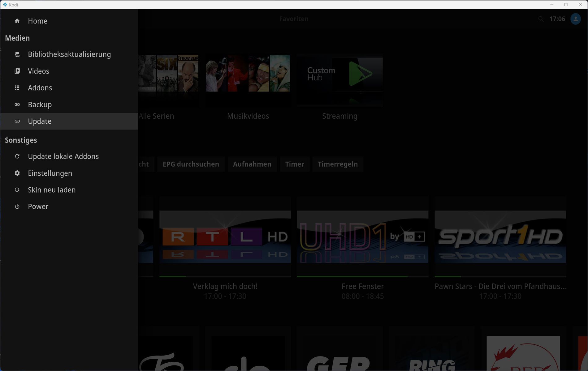Click the RTL HD programme progress bar
The width and height of the screenshot is (588, 371).
(225, 276)
